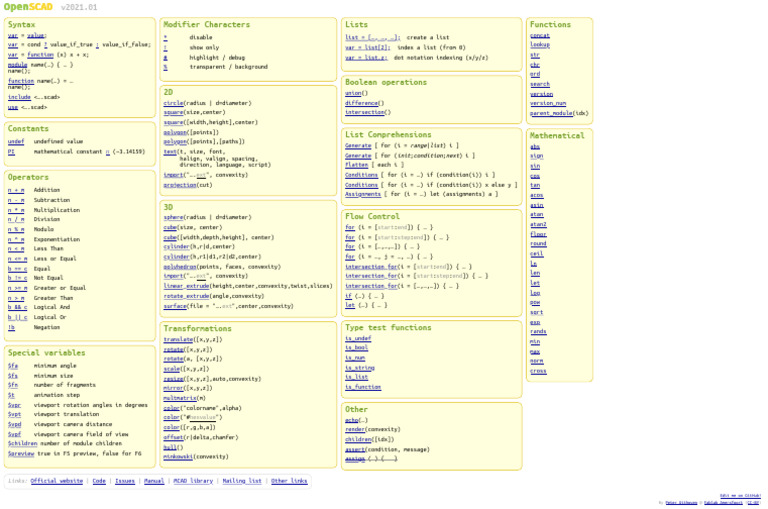Screen dimensions: 768x509
Task: Click the Flatten list comprehension link
Action: pos(357,165)
